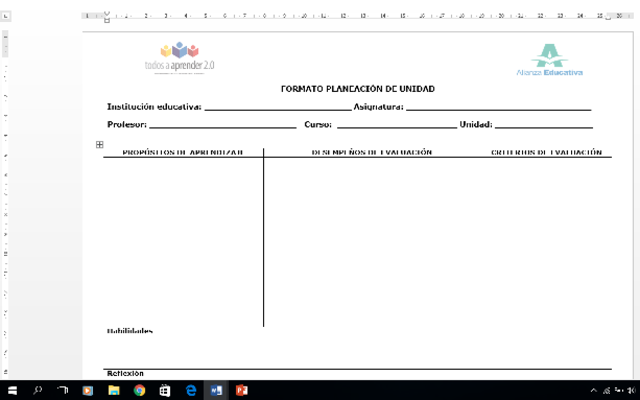Screen dimensions: 640x400
Task: Click the Institución educativa blank line
Action: pyautogui.click(x=278, y=108)
